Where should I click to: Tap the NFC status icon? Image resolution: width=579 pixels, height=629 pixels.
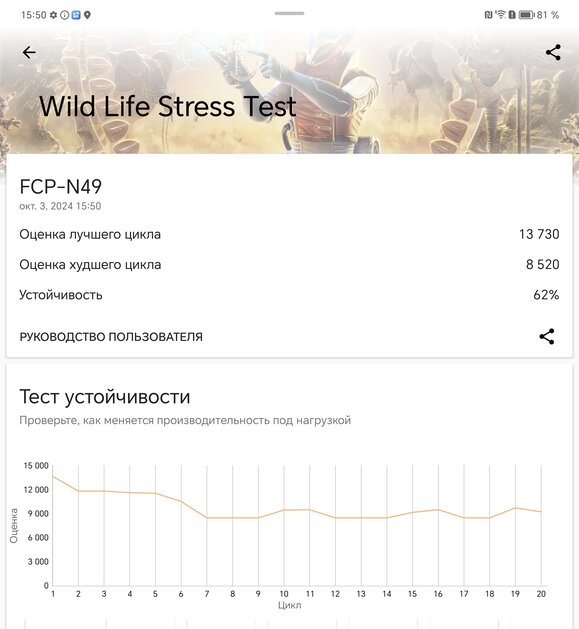488,15
